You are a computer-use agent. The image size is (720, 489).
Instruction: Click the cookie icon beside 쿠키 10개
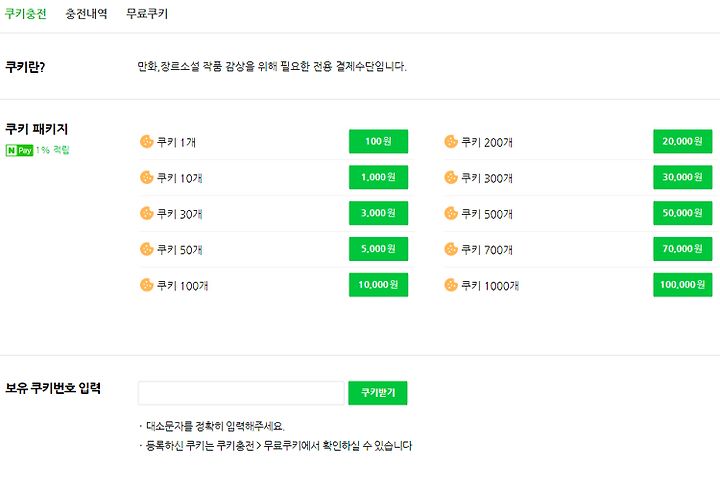146,177
